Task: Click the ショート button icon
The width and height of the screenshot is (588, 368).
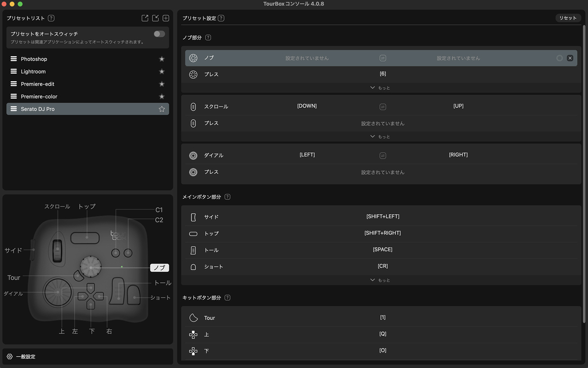Action: pyautogui.click(x=193, y=267)
